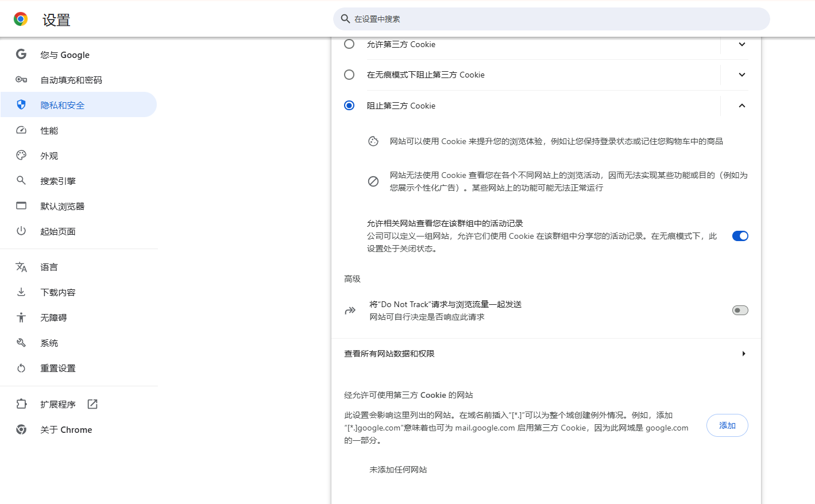
Task: Enable the Do Not Track request toggle
Action: click(x=740, y=311)
